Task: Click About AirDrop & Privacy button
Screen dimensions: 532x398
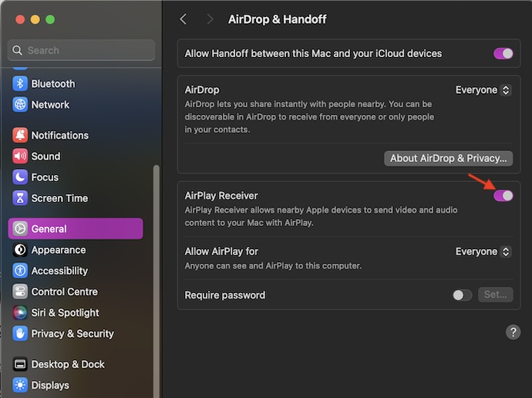Action: click(447, 158)
